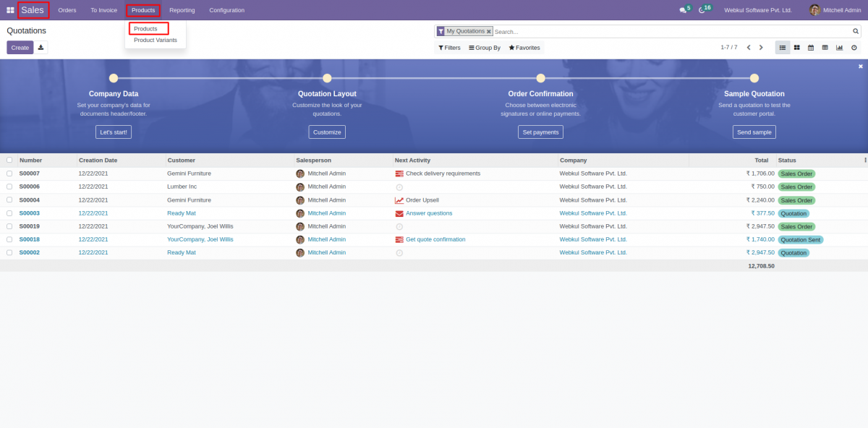Click the apps grid icon
The image size is (868, 428).
pos(9,9)
